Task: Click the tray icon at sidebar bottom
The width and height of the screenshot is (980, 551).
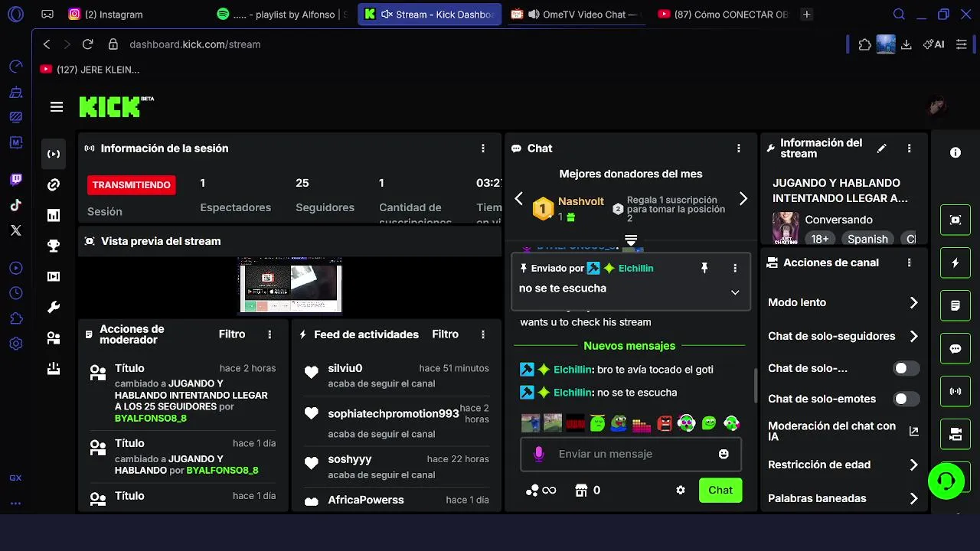Action: click(54, 368)
